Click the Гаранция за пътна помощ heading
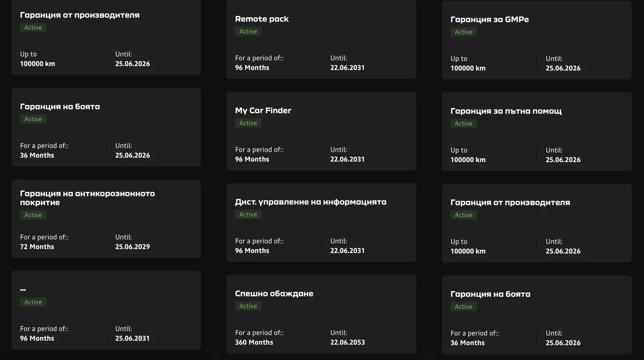Viewport: 644px width, 360px height. coord(506,111)
